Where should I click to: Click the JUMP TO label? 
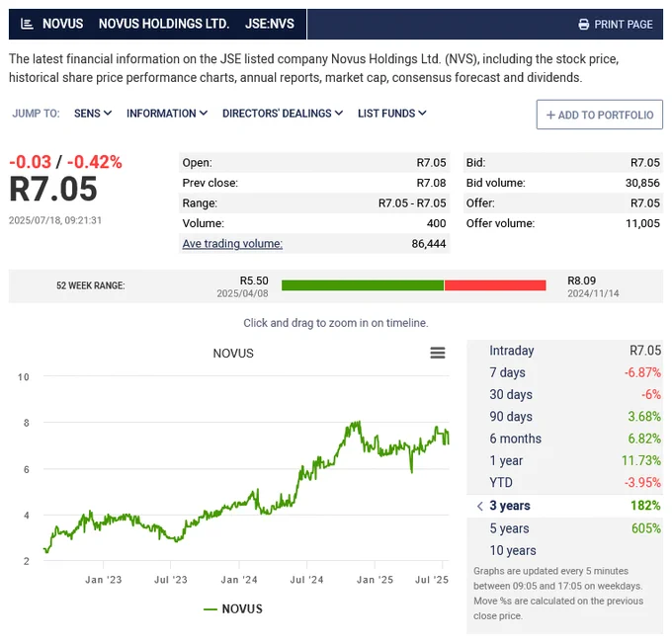[x=36, y=114]
